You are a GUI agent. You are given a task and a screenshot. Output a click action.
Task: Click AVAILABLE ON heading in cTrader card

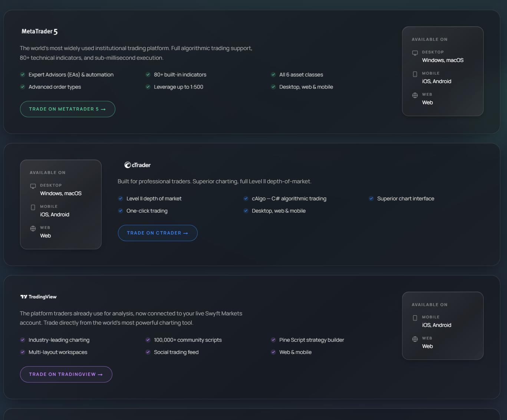coord(47,173)
